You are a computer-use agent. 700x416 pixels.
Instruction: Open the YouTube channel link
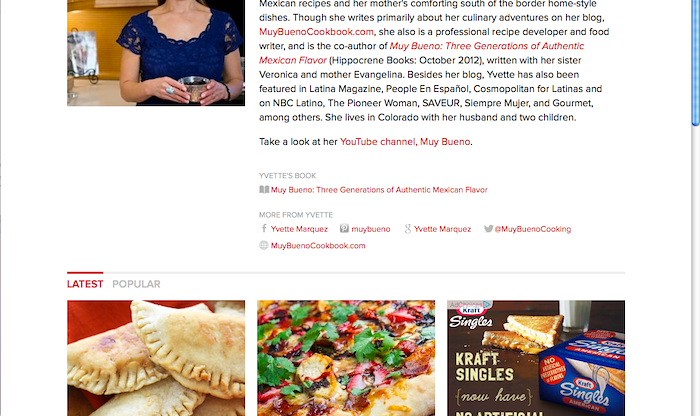pyautogui.click(x=377, y=141)
